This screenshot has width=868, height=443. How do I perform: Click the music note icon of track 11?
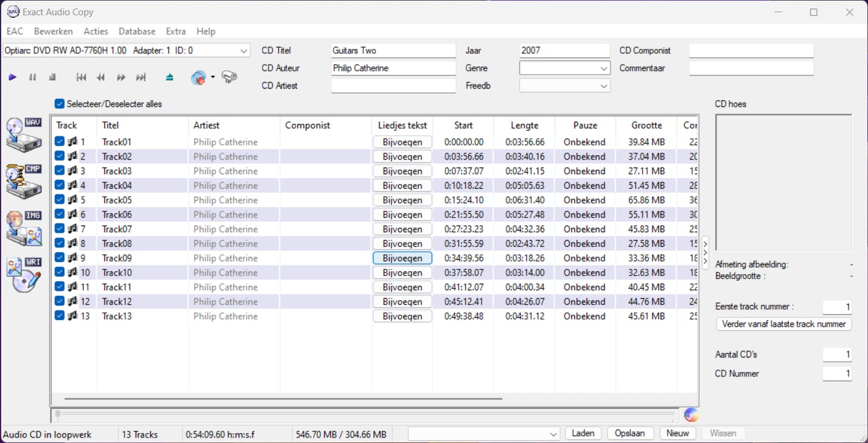[x=73, y=287]
